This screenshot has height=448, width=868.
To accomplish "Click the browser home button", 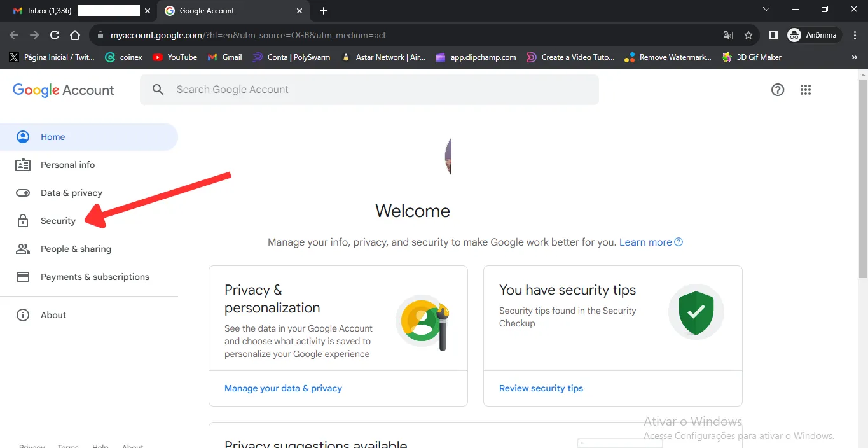I will click(75, 35).
